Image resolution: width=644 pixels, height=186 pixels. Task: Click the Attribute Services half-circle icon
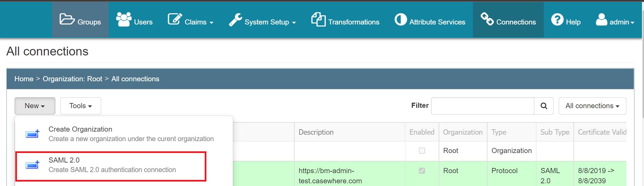[x=401, y=19]
